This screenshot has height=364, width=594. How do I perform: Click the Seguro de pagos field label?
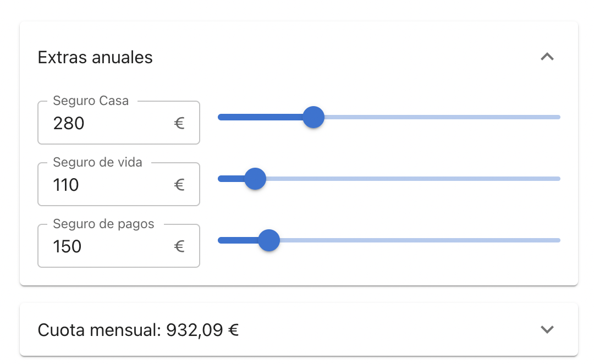103,224
